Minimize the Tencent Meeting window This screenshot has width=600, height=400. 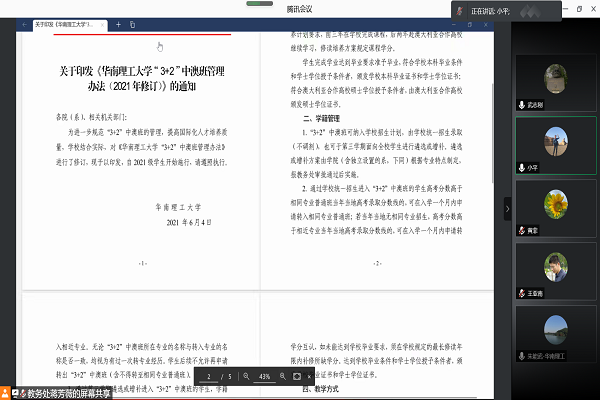pyautogui.click(x=566, y=9)
